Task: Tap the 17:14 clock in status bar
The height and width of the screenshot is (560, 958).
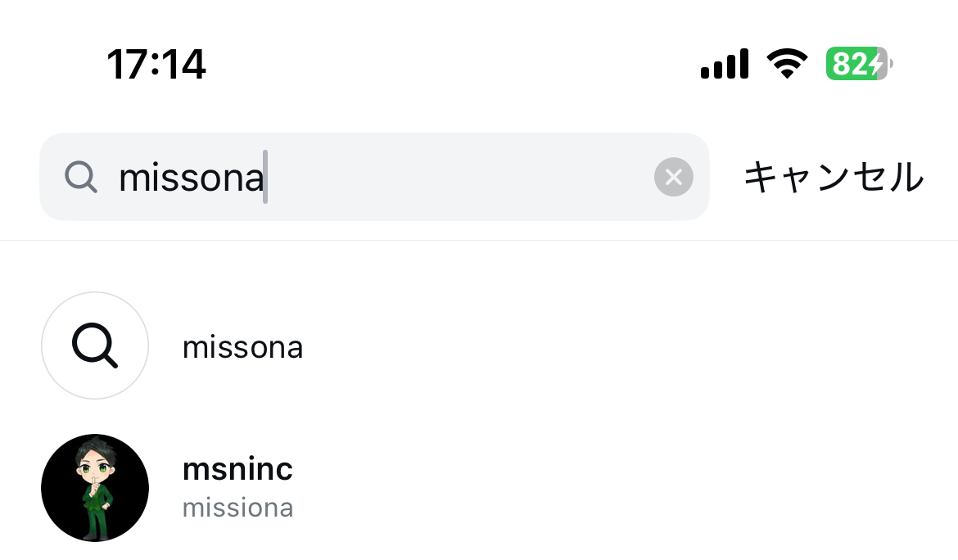Action: click(x=156, y=64)
